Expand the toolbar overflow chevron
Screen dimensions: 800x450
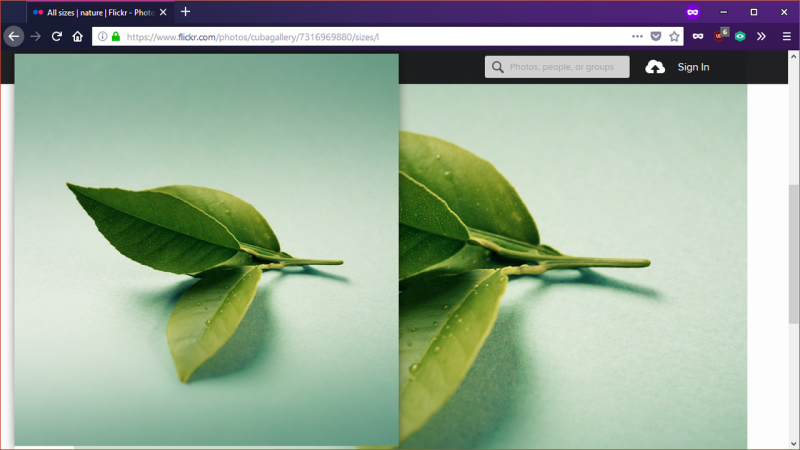(761, 37)
